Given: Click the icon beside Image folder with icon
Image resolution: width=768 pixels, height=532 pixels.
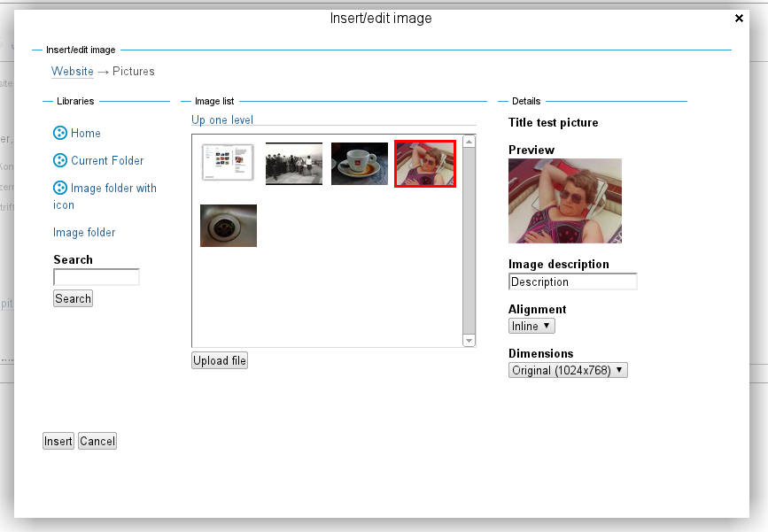Looking at the screenshot, I should click(60, 188).
